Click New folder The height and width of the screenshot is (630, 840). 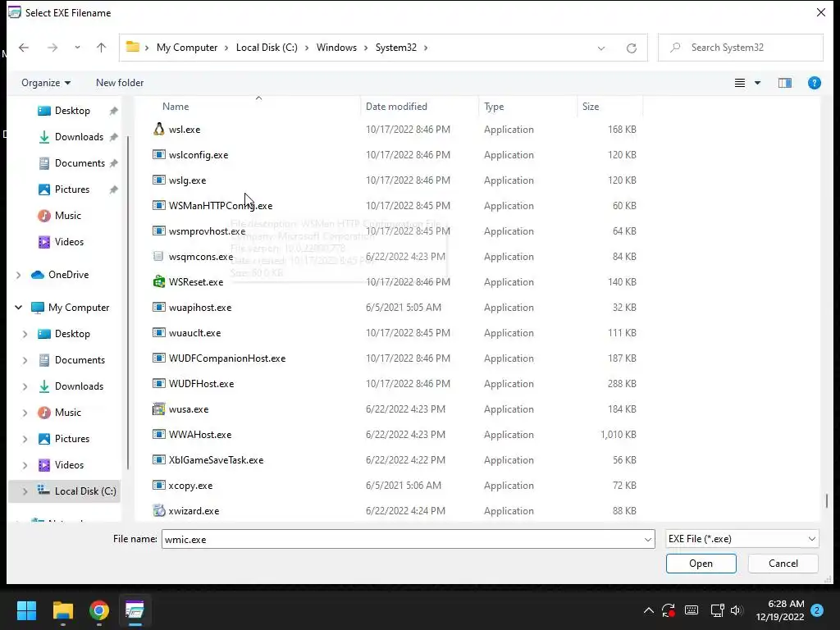pyautogui.click(x=120, y=83)
